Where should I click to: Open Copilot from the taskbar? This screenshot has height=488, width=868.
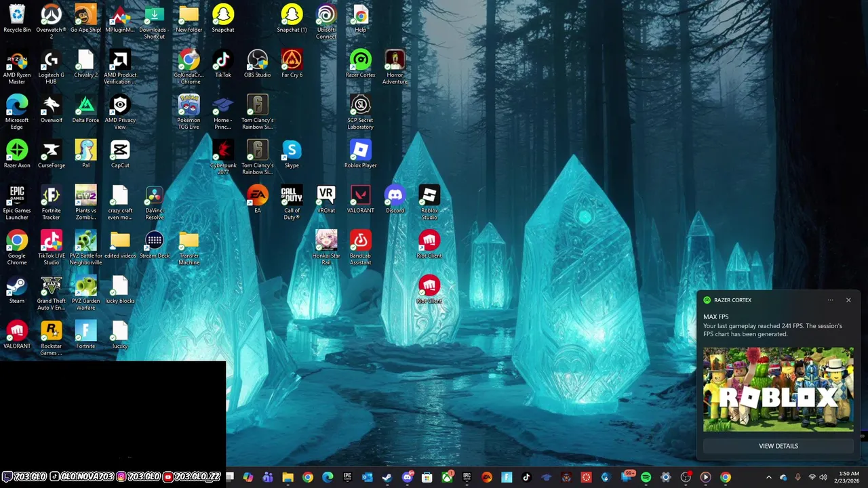(x=248, y=477)
